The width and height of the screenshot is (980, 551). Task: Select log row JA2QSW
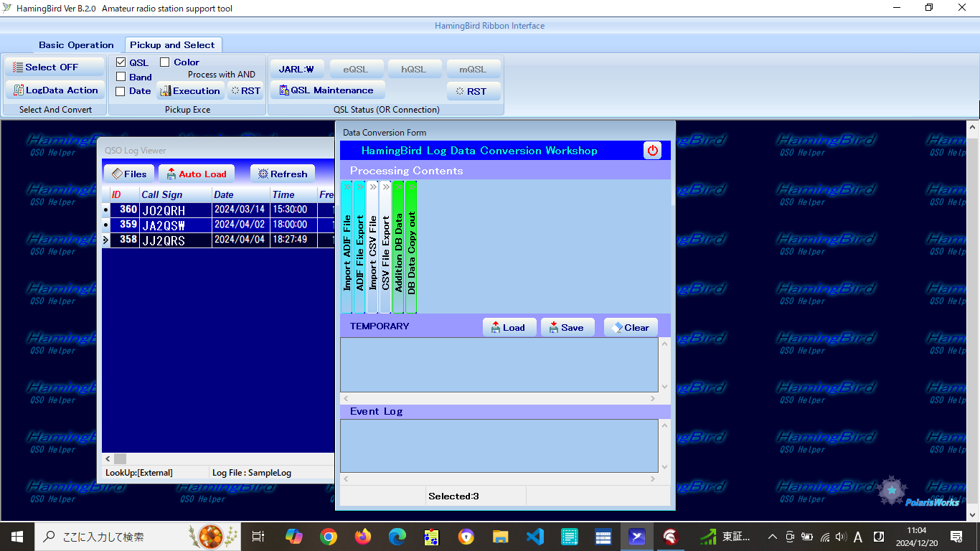(x=218, y=225)
